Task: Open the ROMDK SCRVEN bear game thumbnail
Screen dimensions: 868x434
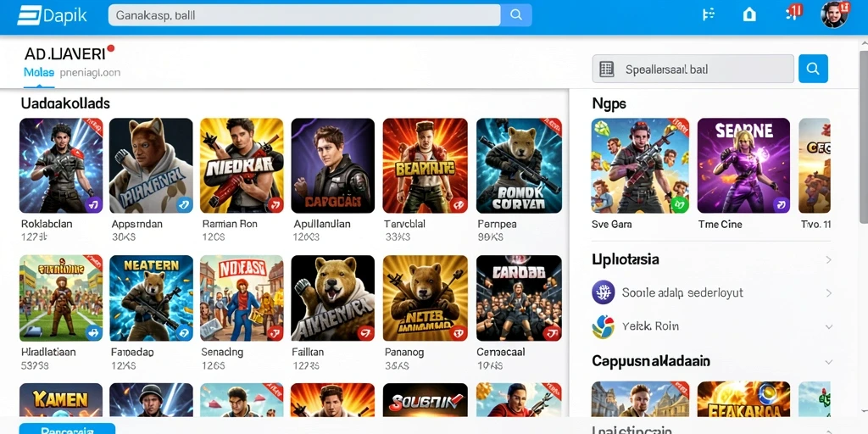Action: click(x=519, y=165)
